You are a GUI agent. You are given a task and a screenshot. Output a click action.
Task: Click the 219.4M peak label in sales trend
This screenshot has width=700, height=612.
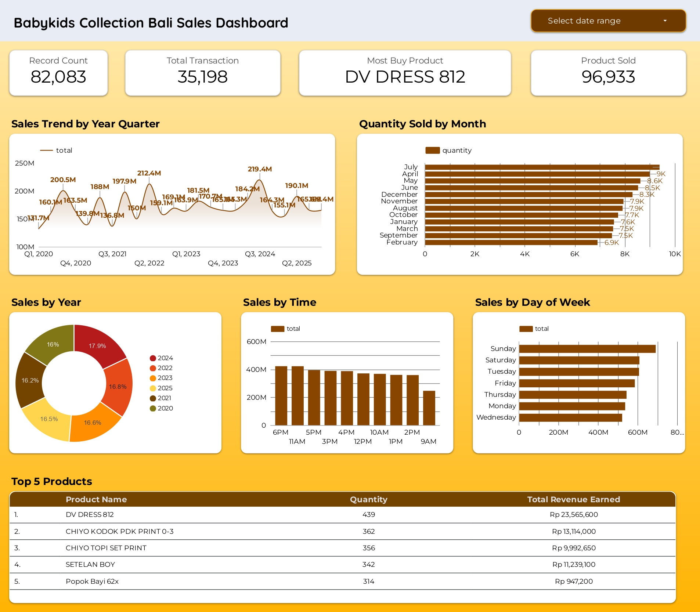[260, 169]
